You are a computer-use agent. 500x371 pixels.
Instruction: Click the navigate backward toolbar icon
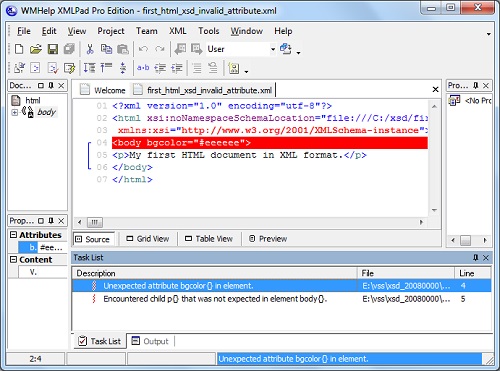pos(180,49)
